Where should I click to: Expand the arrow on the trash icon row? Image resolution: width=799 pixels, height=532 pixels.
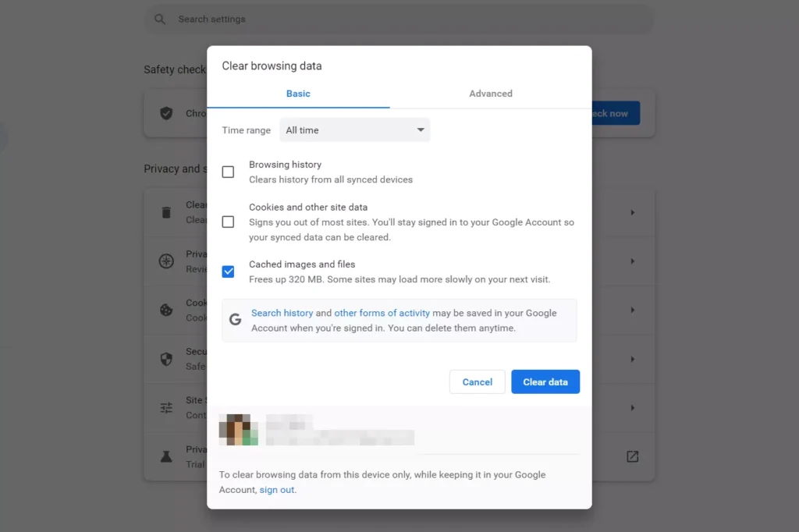click(632, 212)
